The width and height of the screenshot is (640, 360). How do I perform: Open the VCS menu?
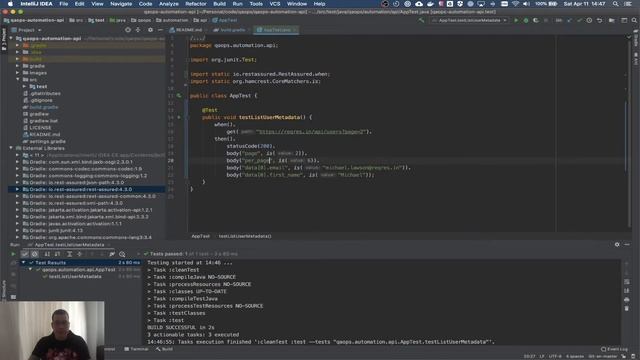[x=275, y=4]
